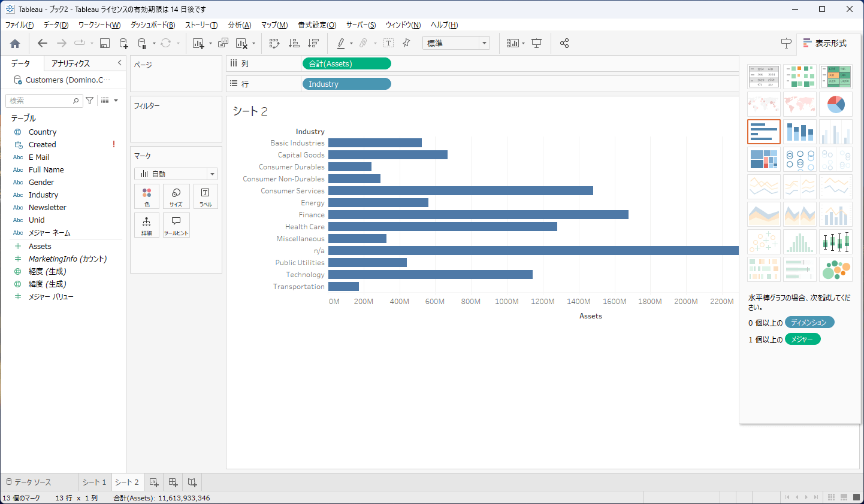The width and height of the screenshot is (864, 504).
Task: Expand the show/hide cards dropdown arrow
Action: [523, 43]
